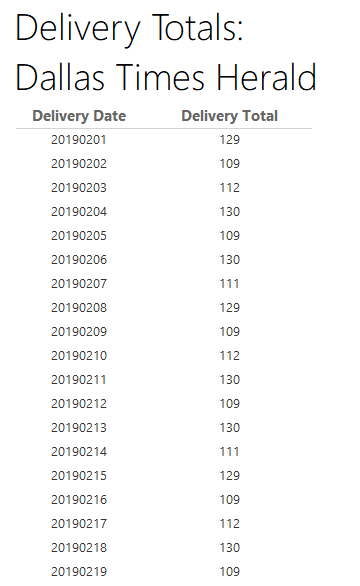The height and width of the screenshot is (586, 360).
Task: Select date cell 20190208
Action: [x=79, y=308]
